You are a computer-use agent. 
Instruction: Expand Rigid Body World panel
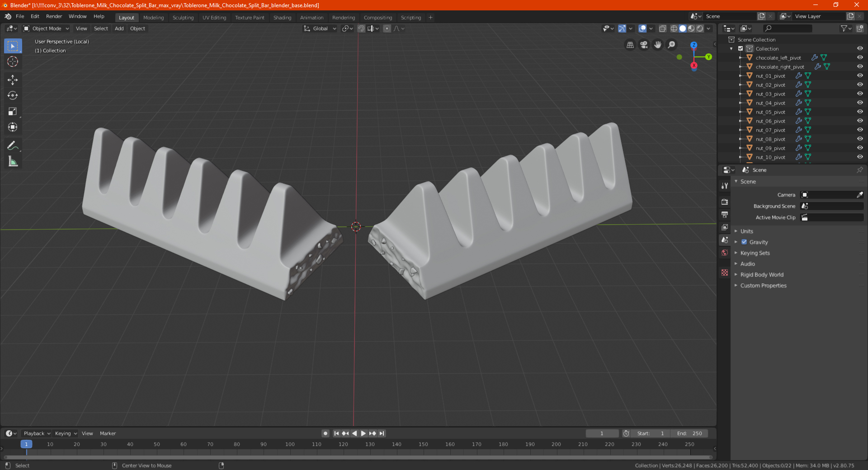(762, 275)
